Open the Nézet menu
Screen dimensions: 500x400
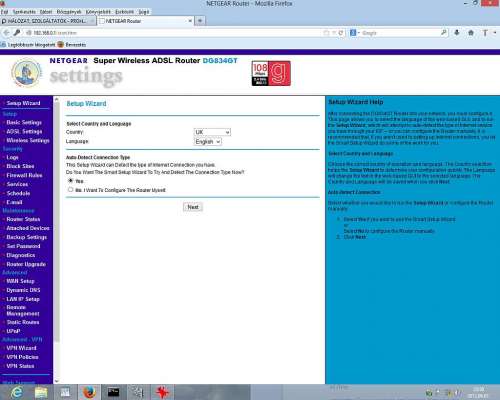click(x=46, y=12)
